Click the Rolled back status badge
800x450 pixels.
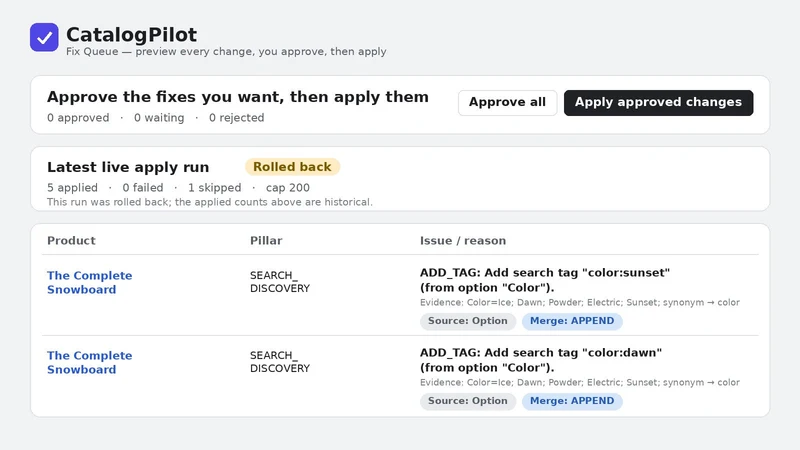click(292, 167)
